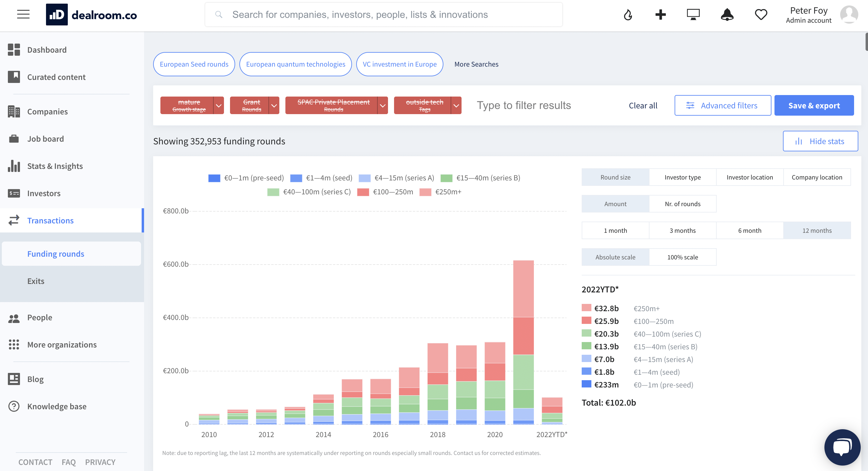
Task: Select the Stats & Insights sidebar icon
Action: [x=14, y=166]
